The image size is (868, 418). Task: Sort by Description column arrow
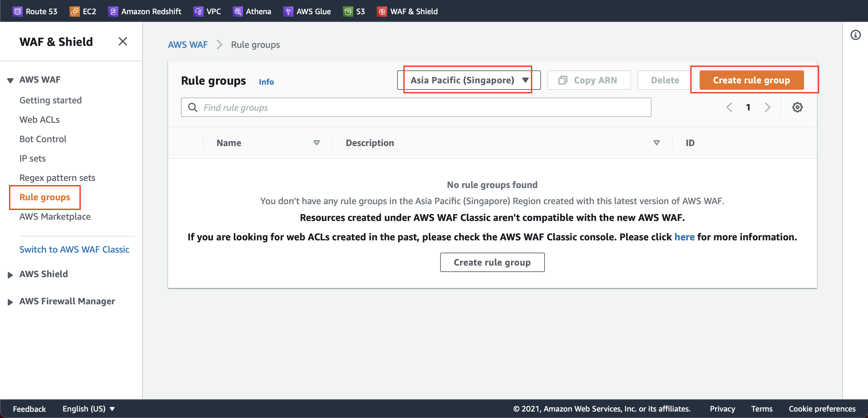pos(656,143)
